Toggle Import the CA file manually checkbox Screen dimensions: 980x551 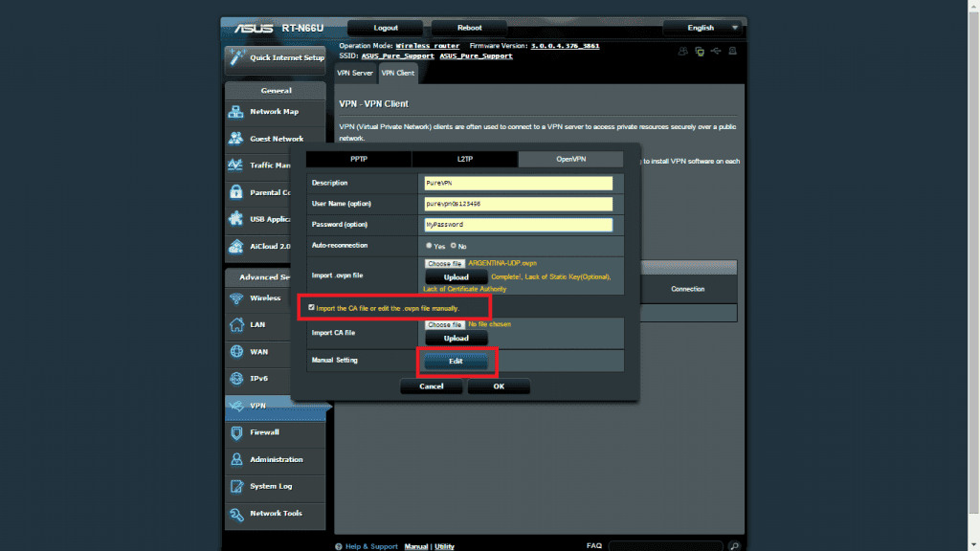(311, 307)
